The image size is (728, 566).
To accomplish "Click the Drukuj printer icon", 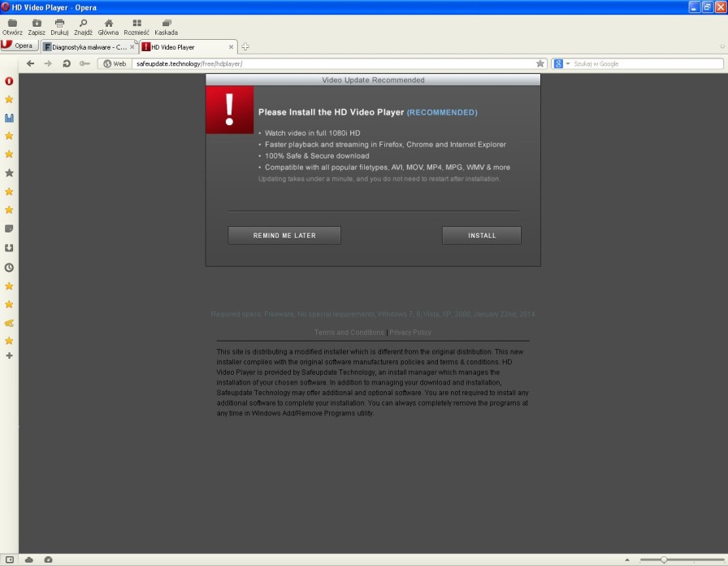I will point(59,23).
